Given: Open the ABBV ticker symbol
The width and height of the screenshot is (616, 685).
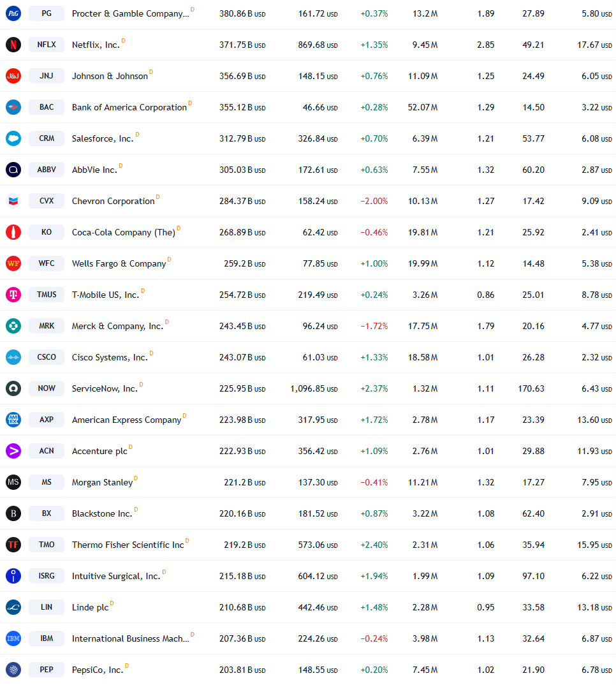Looking at the screenshot, I should click(47, 170).
